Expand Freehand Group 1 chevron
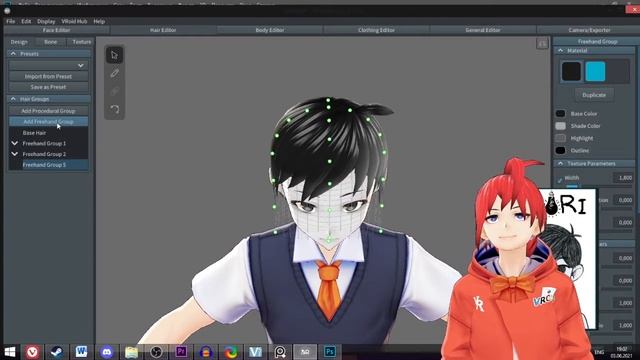Image resolution: width=640 pixels, height=360 pixels. 15,144
